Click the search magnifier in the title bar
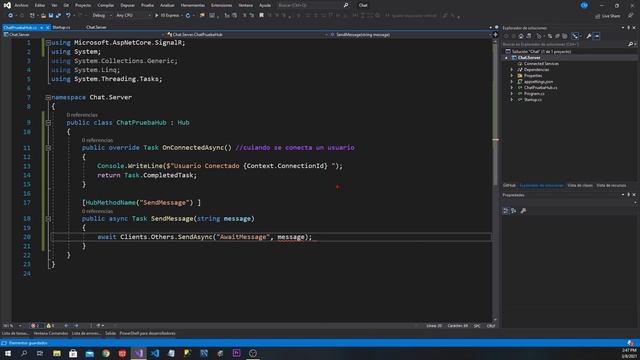The image size is (640, 360). click(346, 5)
